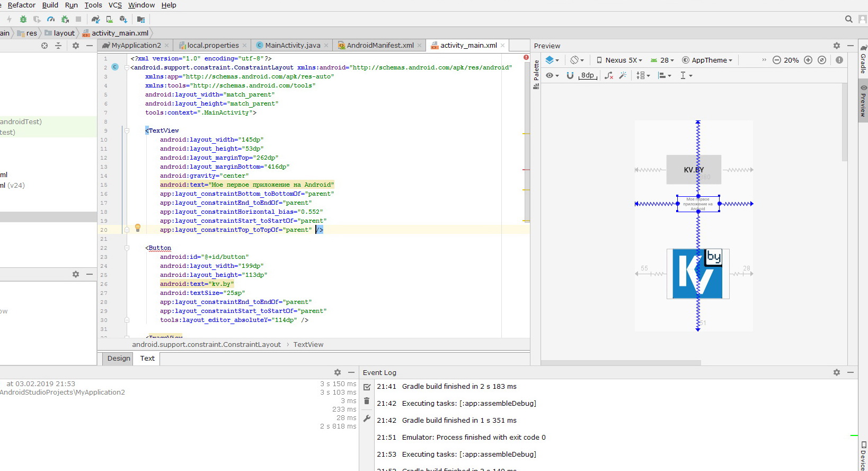The width and height of the screenshot is (868, 471).
Task: Open AppTheme theme dropdown
Action: coord(707,60)
